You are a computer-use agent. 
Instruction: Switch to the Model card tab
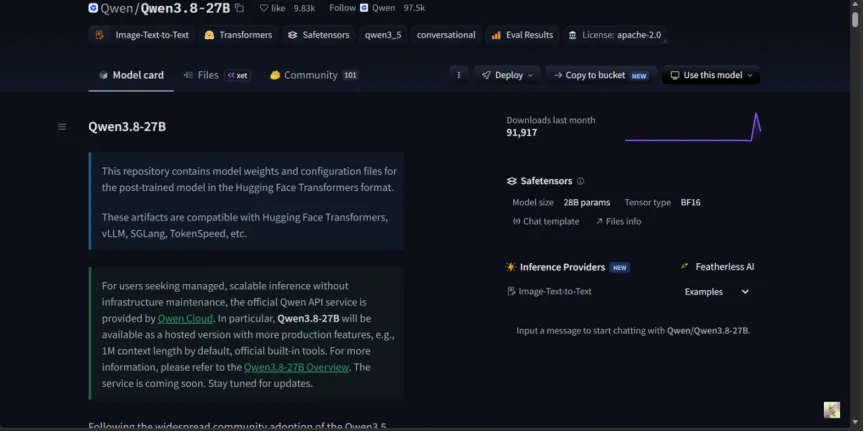pos(131,75)
